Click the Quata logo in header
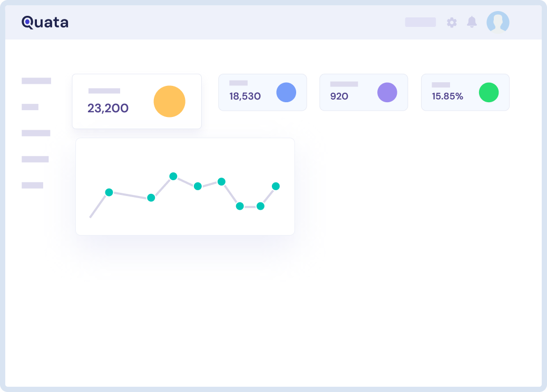547x392 pixels. pos(45,22)
